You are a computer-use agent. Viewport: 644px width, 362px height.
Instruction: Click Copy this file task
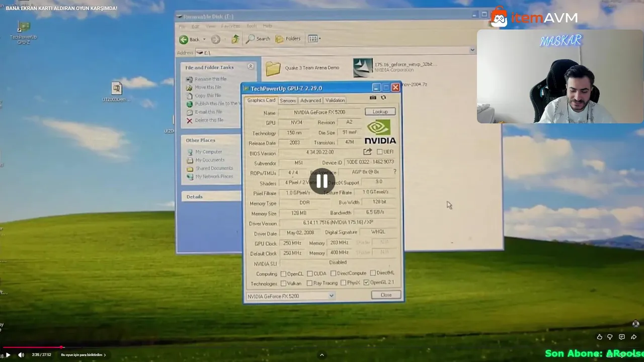click(203, 96)
